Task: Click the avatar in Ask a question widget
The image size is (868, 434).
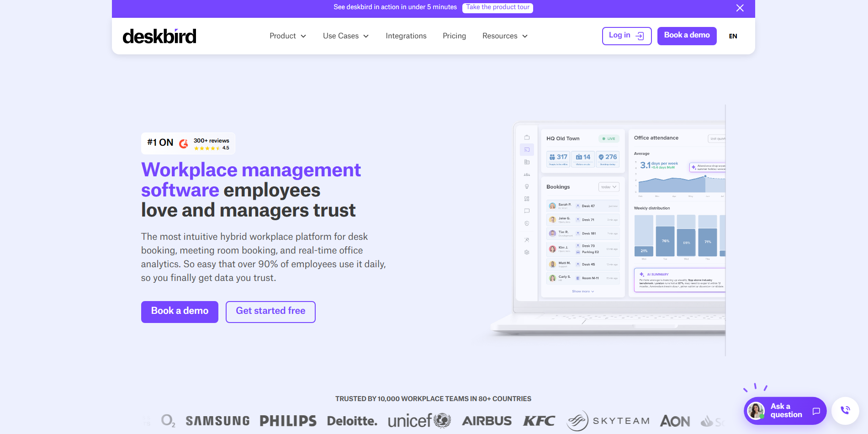Action: (x=756, y=411)
